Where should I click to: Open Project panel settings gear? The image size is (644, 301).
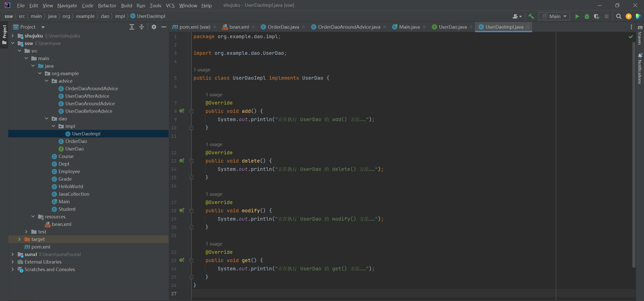tap(154, 27)
